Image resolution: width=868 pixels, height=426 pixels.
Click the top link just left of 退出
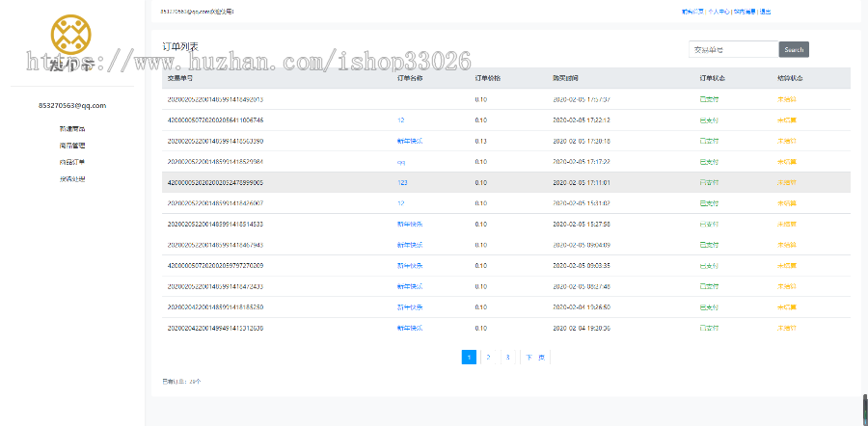click(x=745, y=12)
